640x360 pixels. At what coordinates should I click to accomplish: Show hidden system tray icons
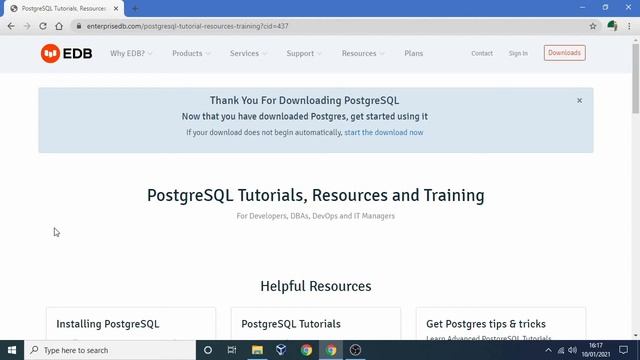[x=548, y=350]
